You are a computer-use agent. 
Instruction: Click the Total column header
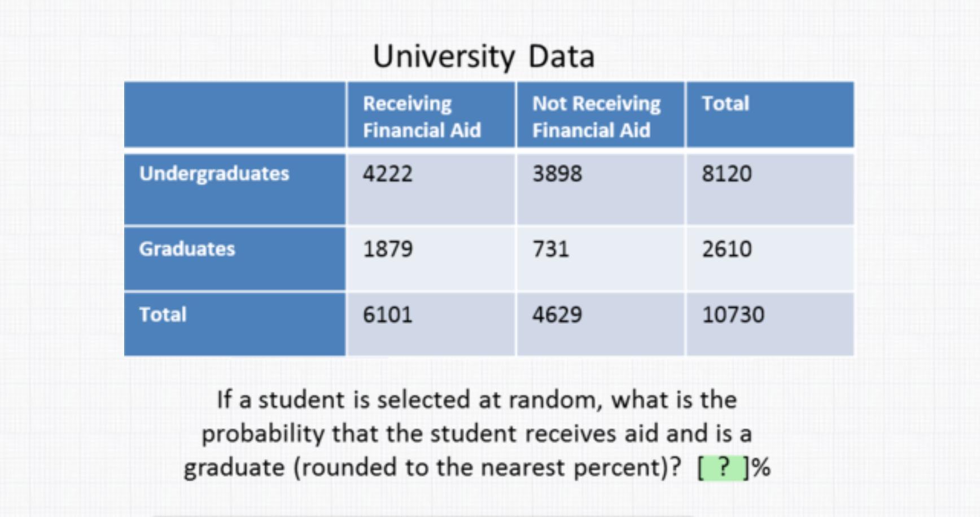[x=770, y=115]
